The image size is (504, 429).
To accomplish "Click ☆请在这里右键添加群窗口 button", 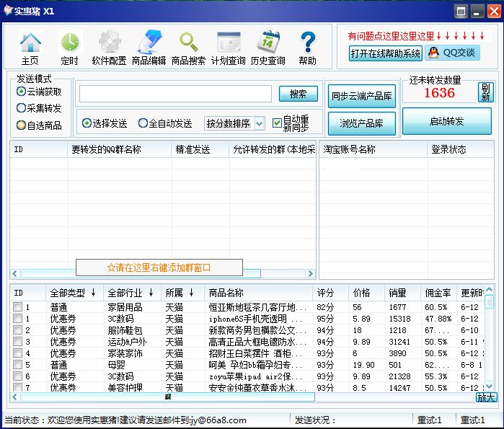I will pyautogui.click(x=159, y=267).
